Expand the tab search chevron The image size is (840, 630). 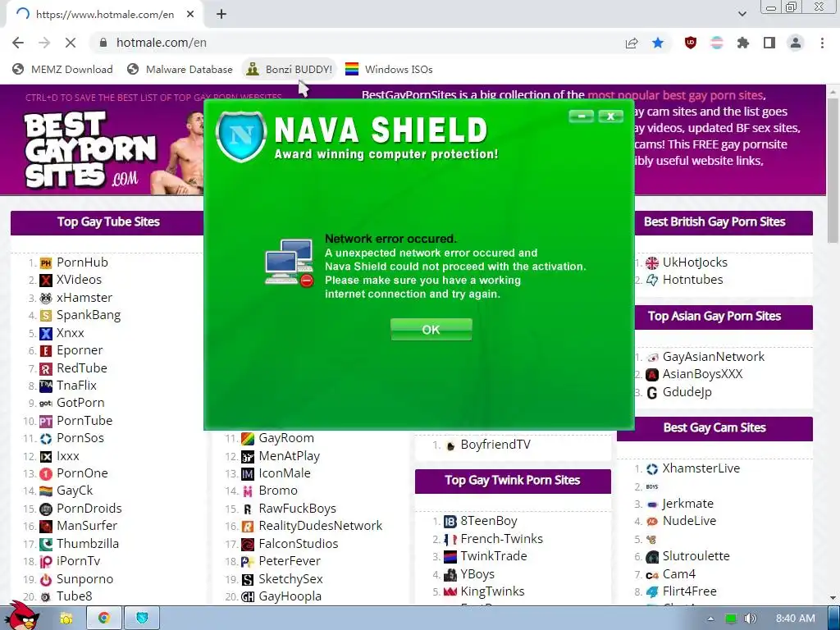pos(742,14)
